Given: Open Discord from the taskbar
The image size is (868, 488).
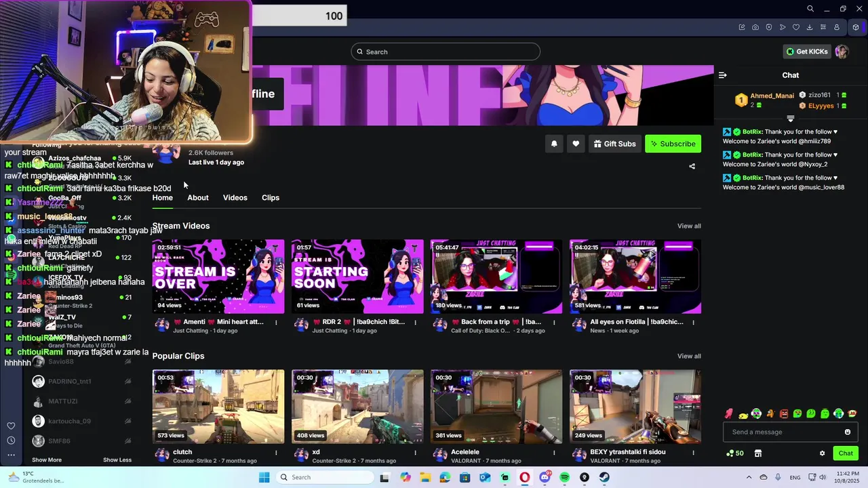Looking at the screenshot, I should tap(545, 477).
